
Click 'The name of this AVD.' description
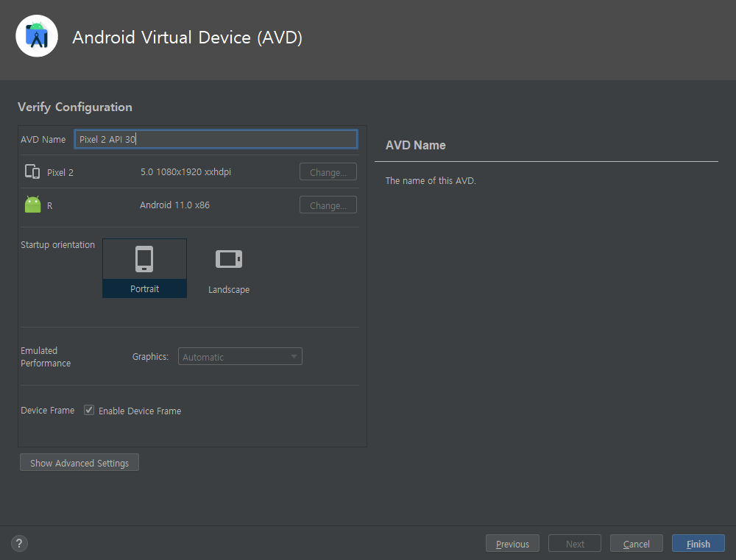pyautogui.click(x=431, y=180)
